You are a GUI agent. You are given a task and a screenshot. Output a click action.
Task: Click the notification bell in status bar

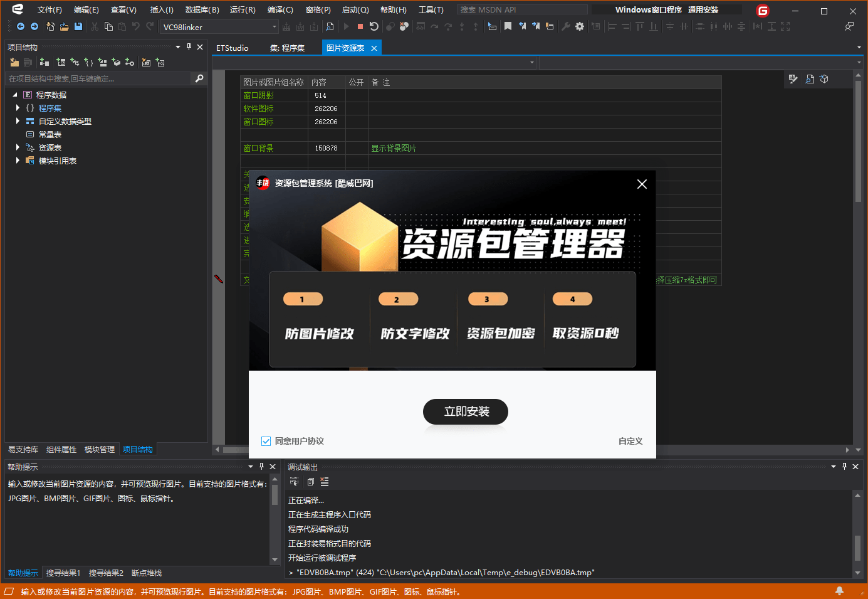(839, 591)
